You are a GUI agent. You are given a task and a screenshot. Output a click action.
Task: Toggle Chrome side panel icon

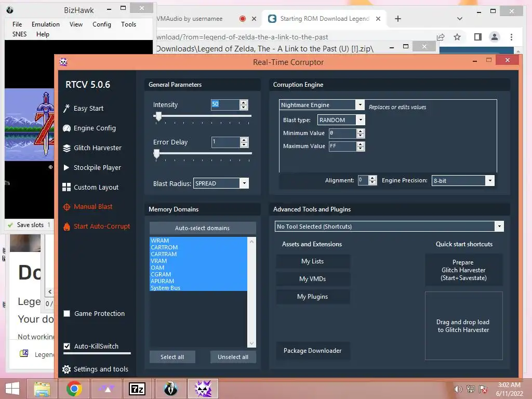(478, 37)
